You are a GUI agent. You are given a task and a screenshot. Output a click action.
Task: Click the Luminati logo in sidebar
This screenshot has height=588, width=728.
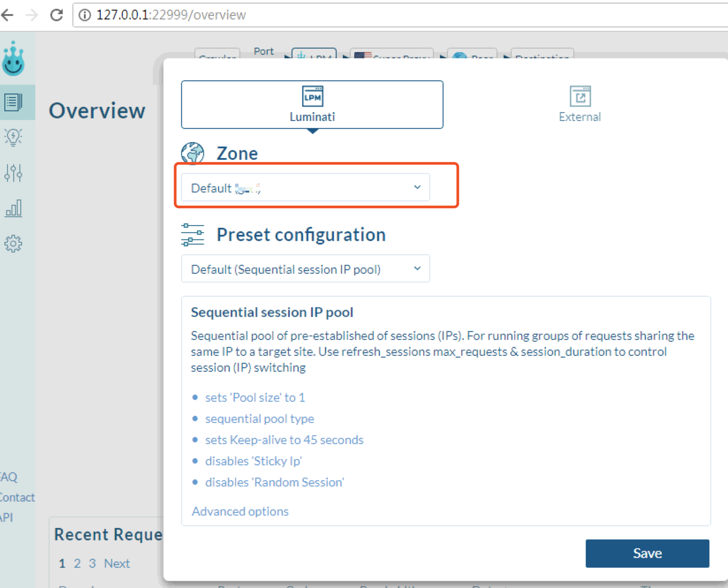tap(13, 59)
